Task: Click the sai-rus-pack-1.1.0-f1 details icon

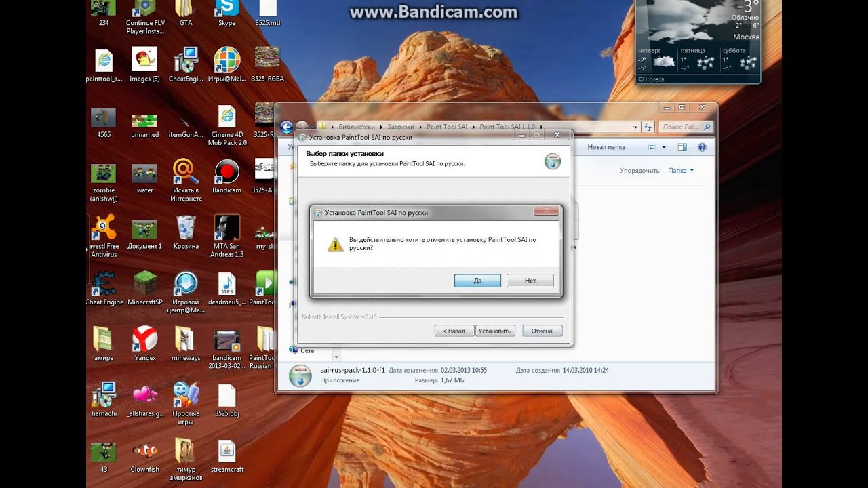Action: click(x=300, y=375)
